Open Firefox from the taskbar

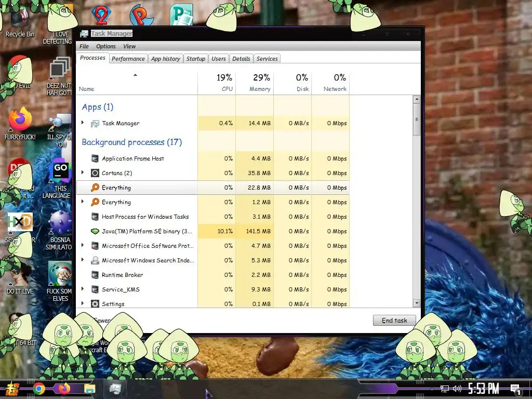tap(64, 389)
